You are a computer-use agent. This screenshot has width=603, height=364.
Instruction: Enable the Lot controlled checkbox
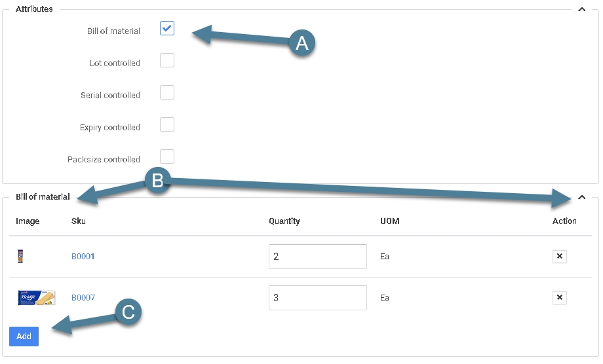pyautogui.click(x=167, y=61)
